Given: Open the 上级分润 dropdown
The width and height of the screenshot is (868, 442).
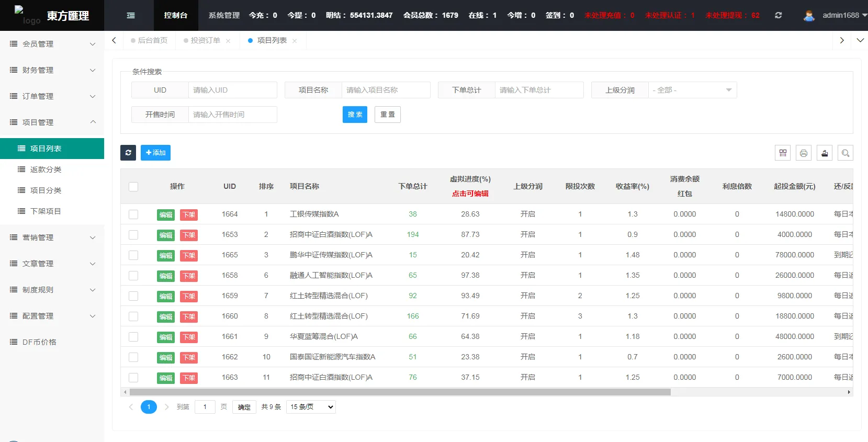Looking at the screenshot, I should [692, 90].
